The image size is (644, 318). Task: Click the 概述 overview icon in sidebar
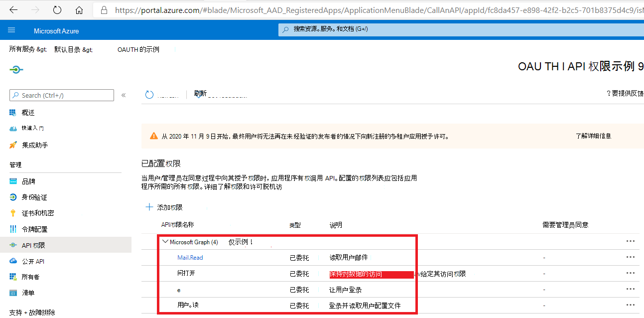pos(13,113)
